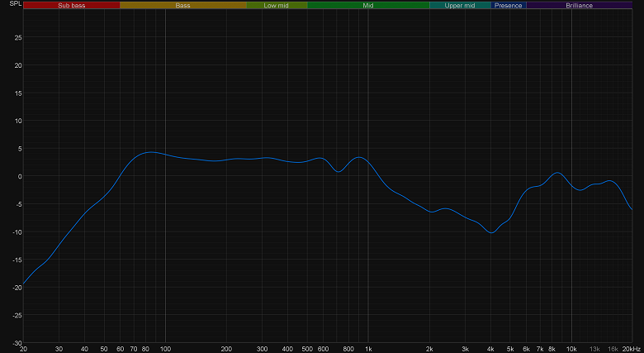Click the -10 dB level label
Viewport: 644px width, 353px height.
17,232
